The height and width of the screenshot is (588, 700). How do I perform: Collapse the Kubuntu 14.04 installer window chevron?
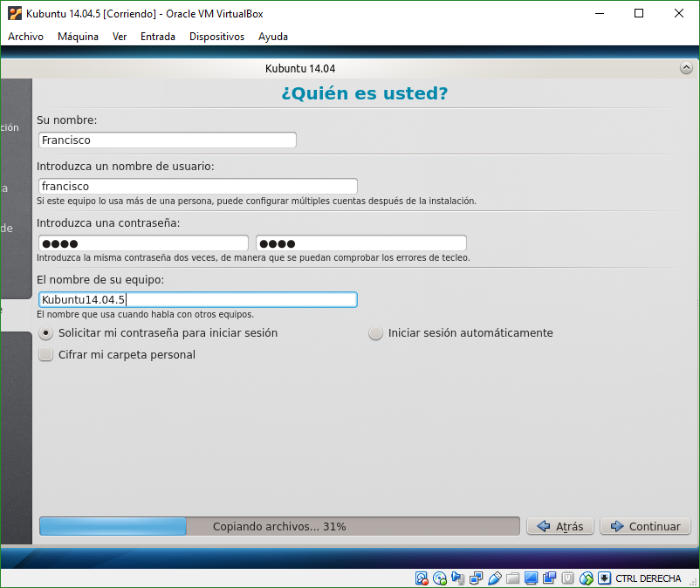(686, 68)
